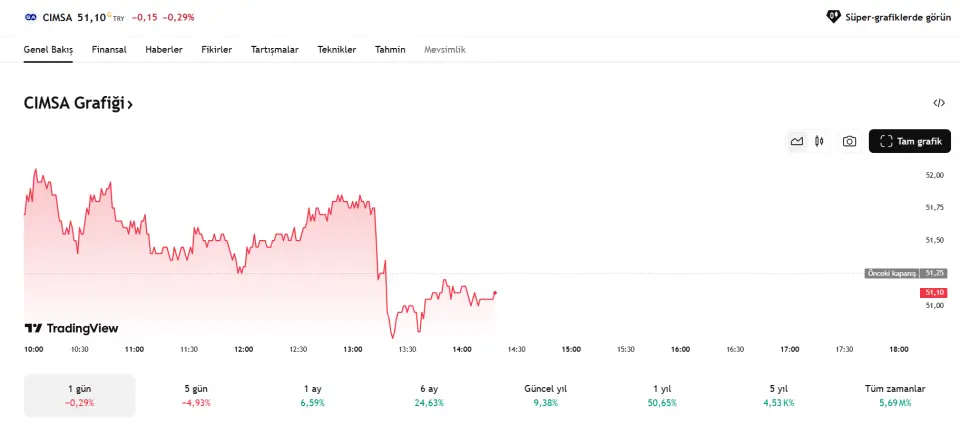Open Süper-grafiklerde görün link
This screenshot has width=960, height=423.
tap(888, 17)
